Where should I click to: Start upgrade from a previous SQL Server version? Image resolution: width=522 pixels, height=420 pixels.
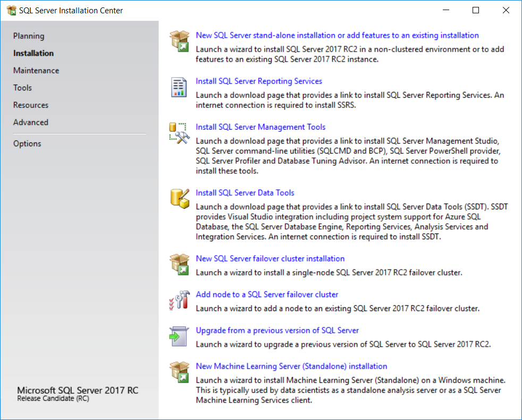(277, 330)
